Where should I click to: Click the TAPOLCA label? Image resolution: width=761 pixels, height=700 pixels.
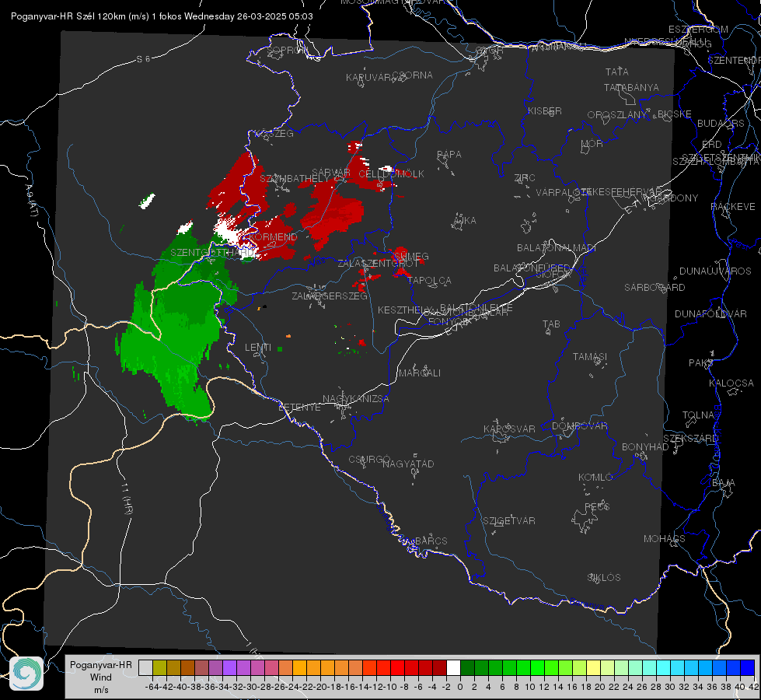[429, 281]
